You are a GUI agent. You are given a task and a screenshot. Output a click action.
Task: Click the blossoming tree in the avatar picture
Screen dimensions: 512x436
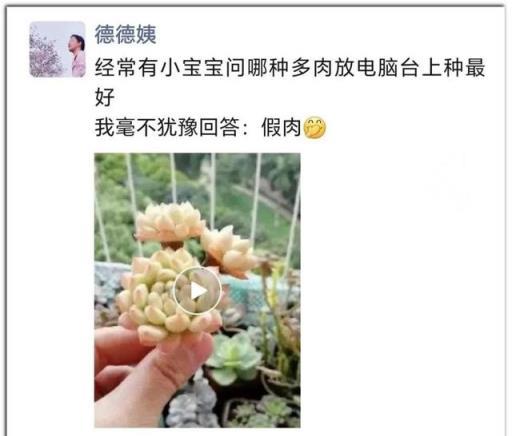click(x=45, y=55)
